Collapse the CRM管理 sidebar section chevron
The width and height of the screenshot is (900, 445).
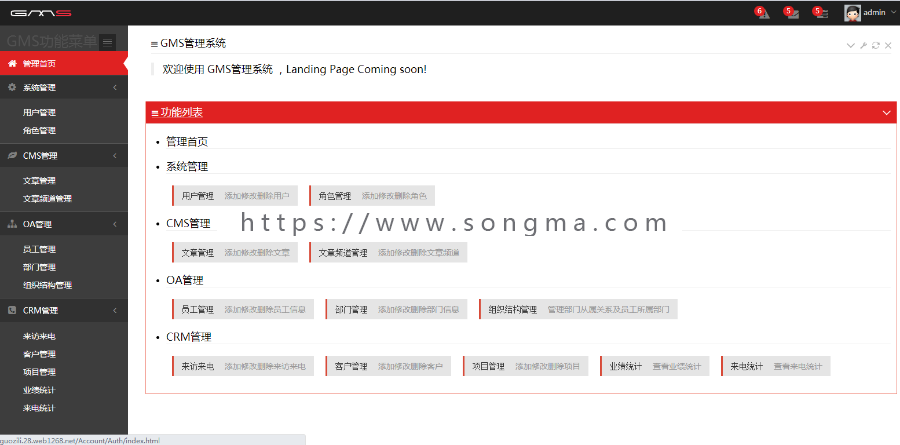[x=115, y=310]
